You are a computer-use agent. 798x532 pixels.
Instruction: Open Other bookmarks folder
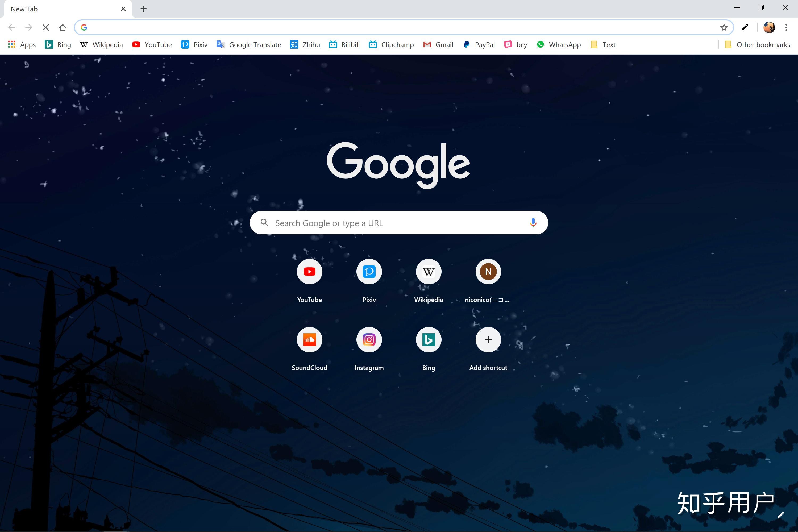pos(757,44)
